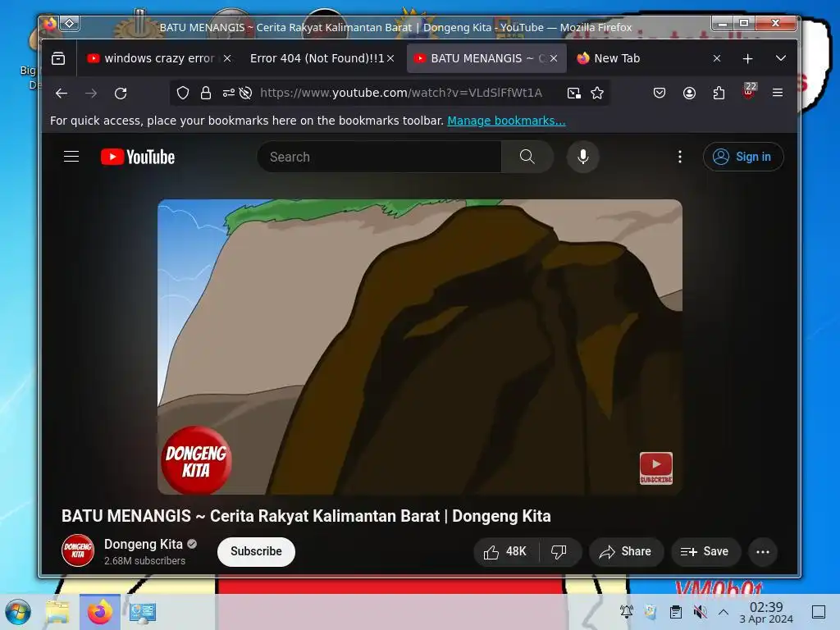Open YouTube guide sidebar menu
The width and height of the screenshot is (840, 630).
(x=71, y=157)
